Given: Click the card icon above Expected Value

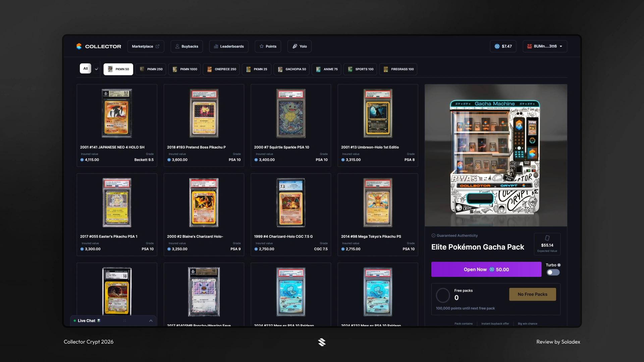Looking at the screenshot, I should pyautogui.click(x=547, y=238).
